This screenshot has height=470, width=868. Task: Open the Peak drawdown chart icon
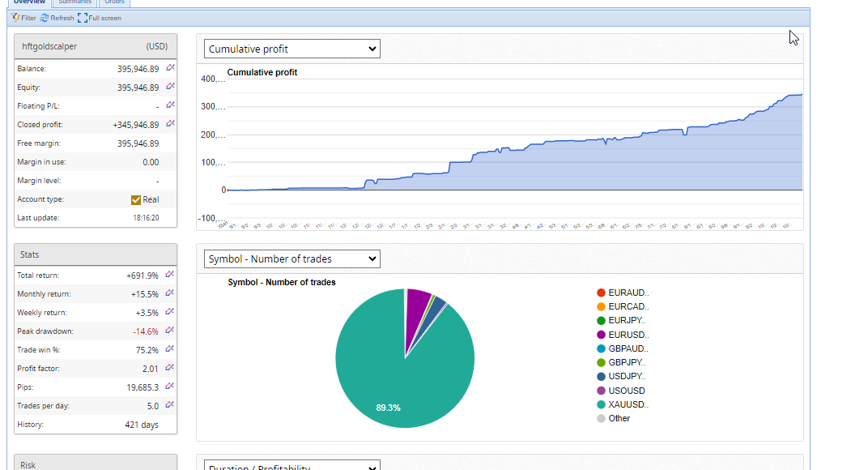[x=170, y=331]
